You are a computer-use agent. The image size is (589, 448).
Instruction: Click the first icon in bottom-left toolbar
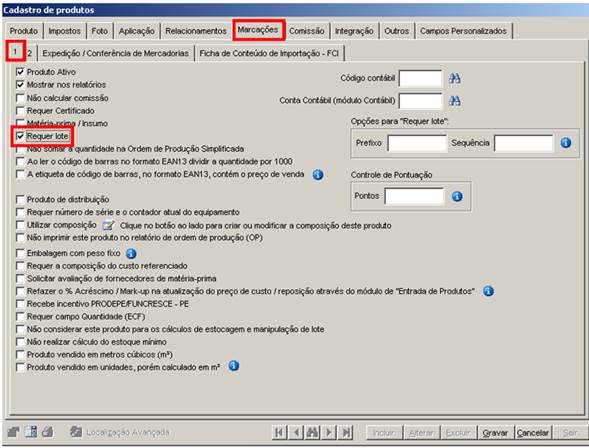coord(14,432)
